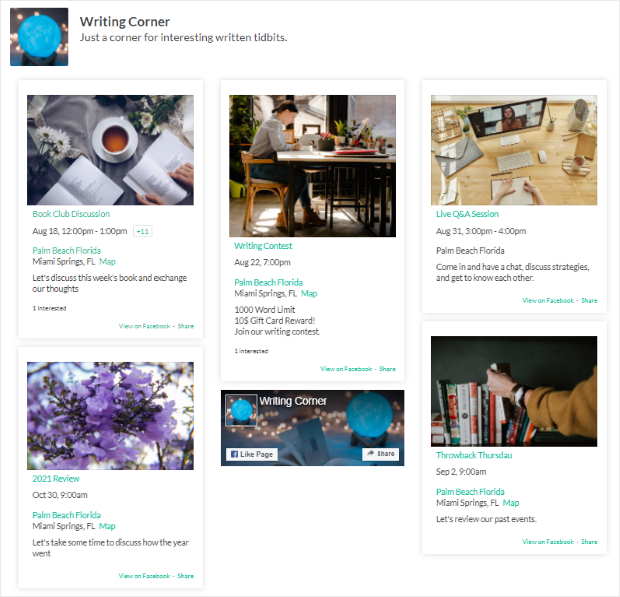Click 'Let's review our past events.' text

[x=486, y=519]
